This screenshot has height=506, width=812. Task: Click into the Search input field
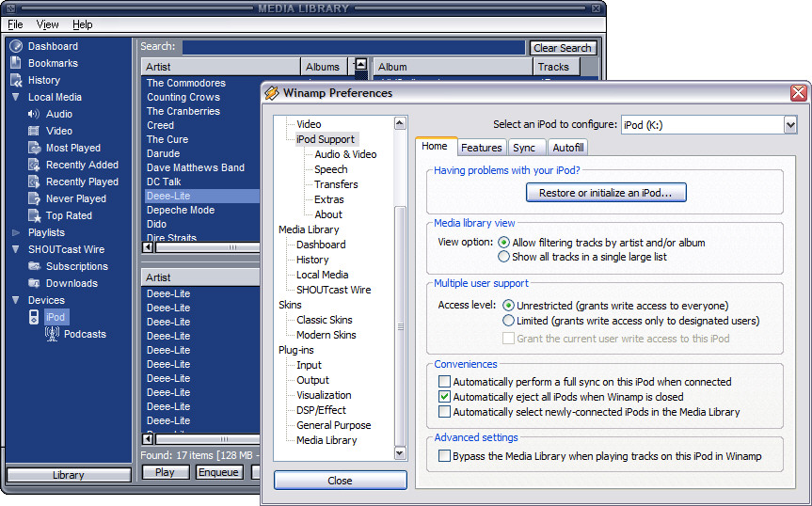[x=354, y=48]
